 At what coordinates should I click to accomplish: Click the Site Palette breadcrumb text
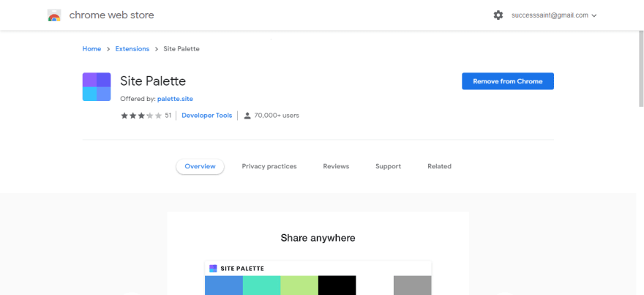[x=181, y=49]
